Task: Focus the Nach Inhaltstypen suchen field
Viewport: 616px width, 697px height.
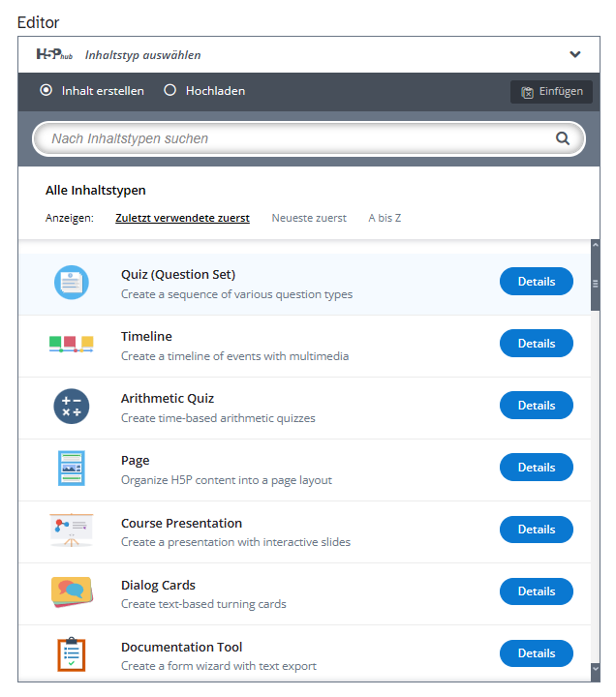Action: (309, 138)
